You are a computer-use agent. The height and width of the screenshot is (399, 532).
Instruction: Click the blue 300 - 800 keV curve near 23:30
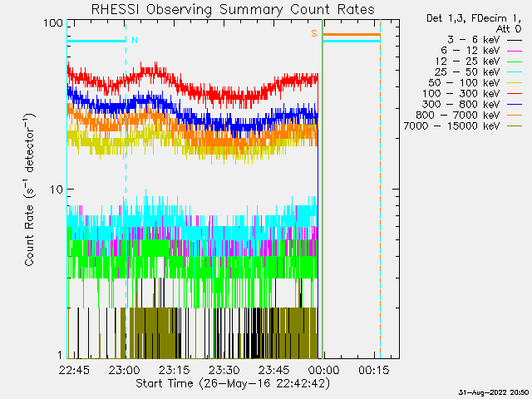click(x=224, y=124)
